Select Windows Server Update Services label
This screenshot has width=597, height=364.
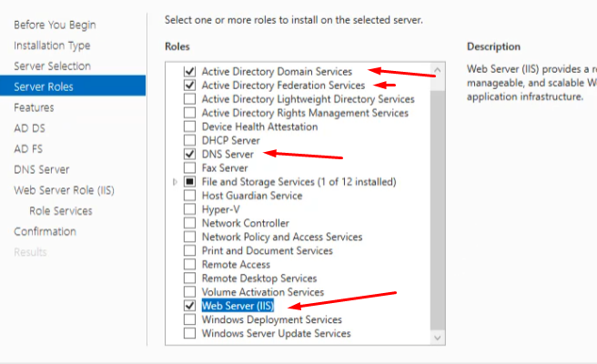click(277, 334)
